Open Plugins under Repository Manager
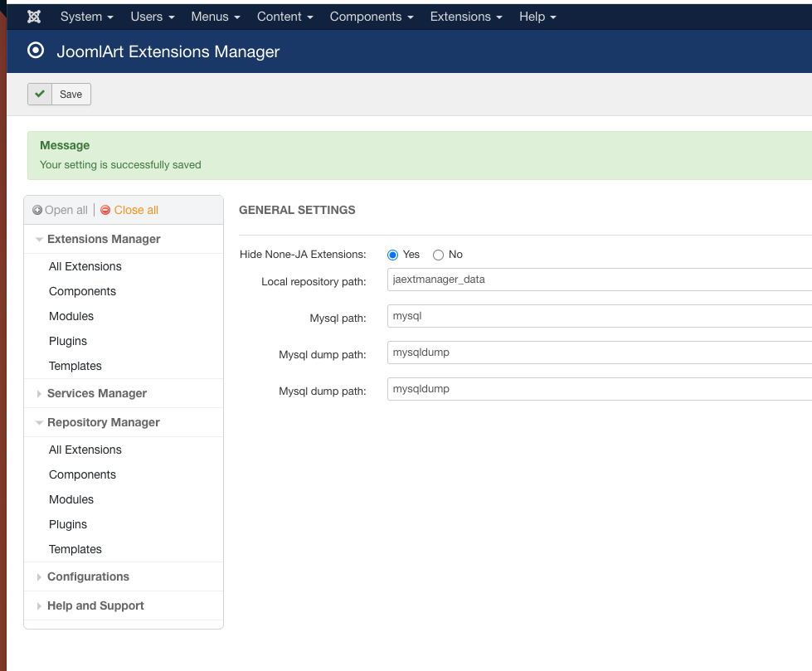The width and height of the screenshot is (812, 671). click(68, 524)
